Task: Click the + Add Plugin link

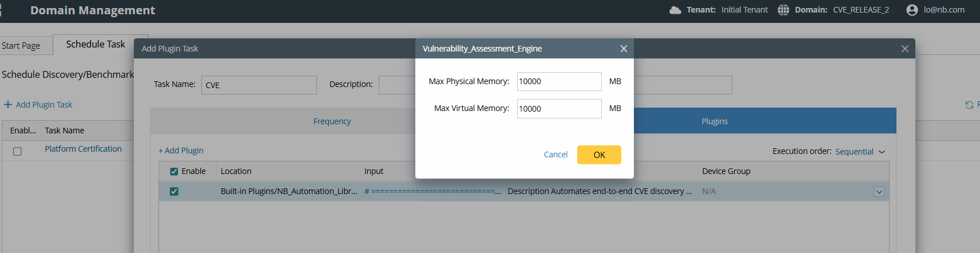Action: (x=181, y=151)
